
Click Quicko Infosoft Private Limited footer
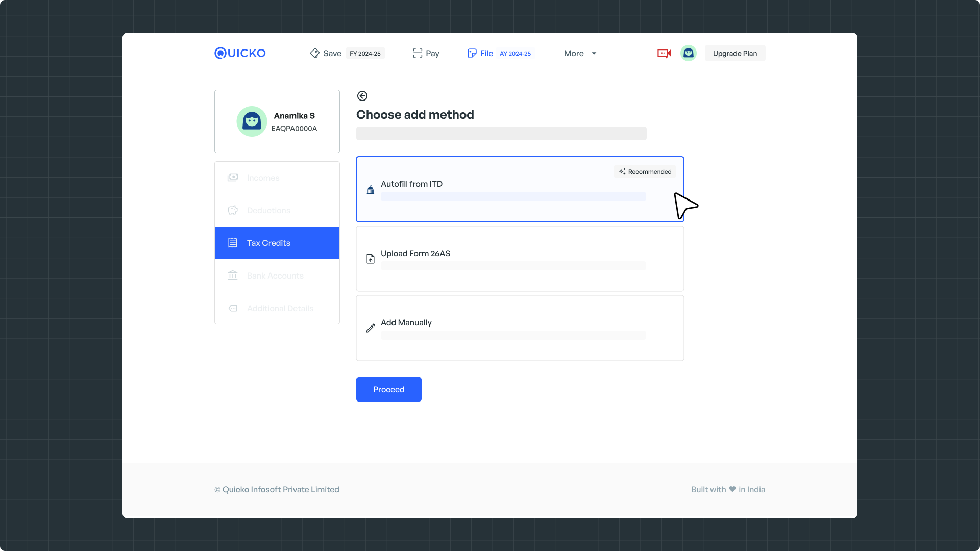(277, 490)
